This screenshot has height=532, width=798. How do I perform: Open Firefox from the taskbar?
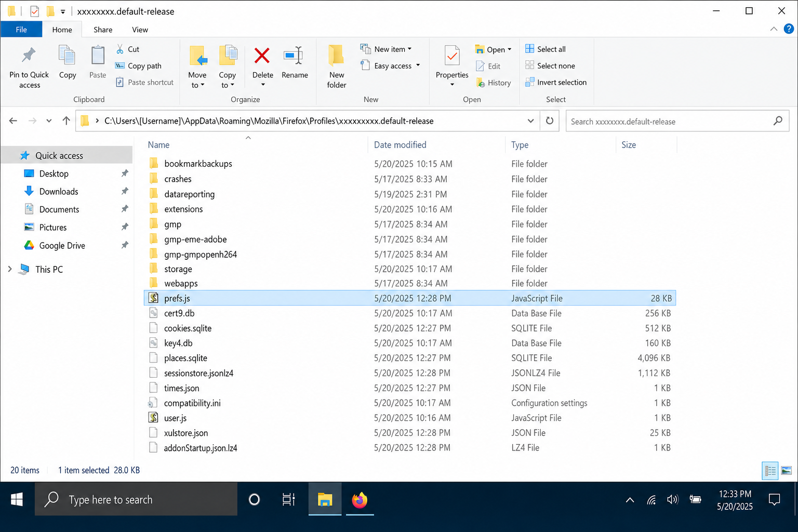pos(360,500)
